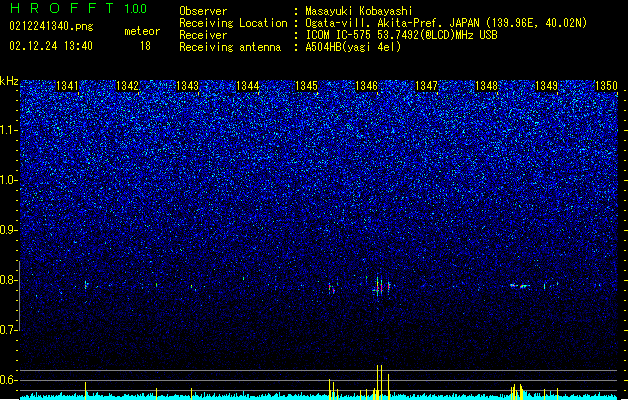Viewport: 629px width, 400px height.
Task: Click the 1344 time marker
Action: 248,86
